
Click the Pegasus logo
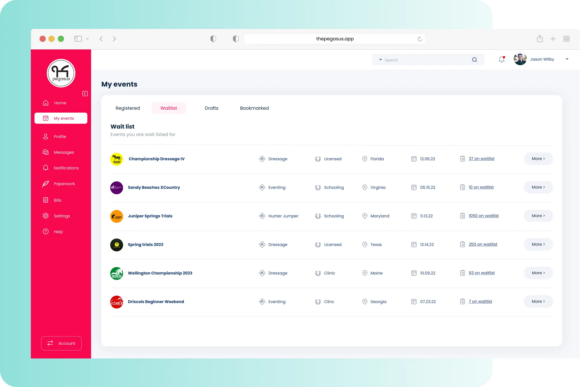click(x=61, y=73)
